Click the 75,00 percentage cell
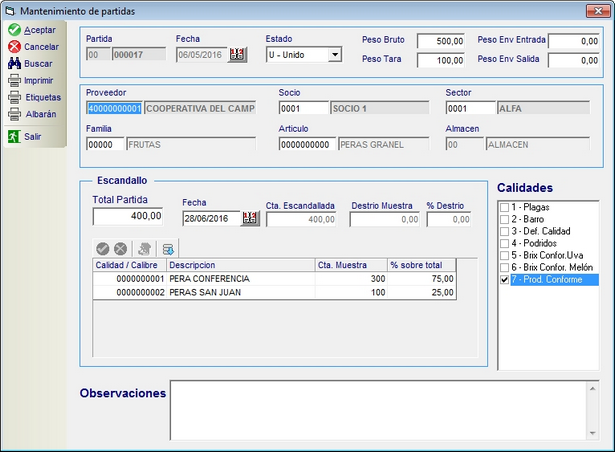The height and width of the screenshot is (452, 615). coord(422,279)
